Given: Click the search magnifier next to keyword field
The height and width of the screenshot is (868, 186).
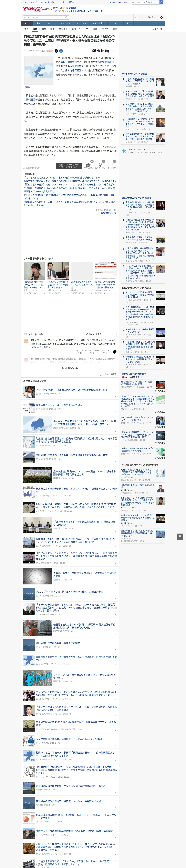Looking at the screenshot, I should point(66,17).
